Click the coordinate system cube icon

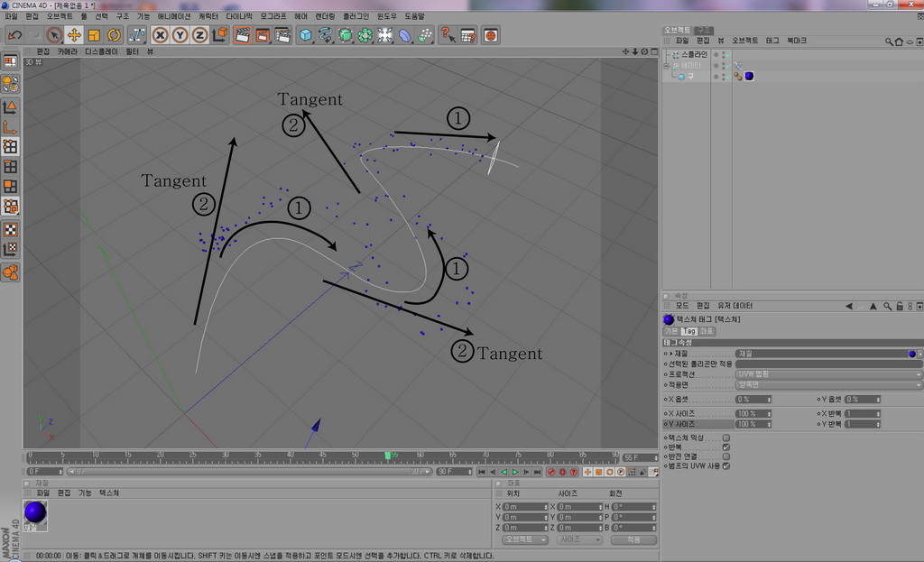(x=220, y=35)
